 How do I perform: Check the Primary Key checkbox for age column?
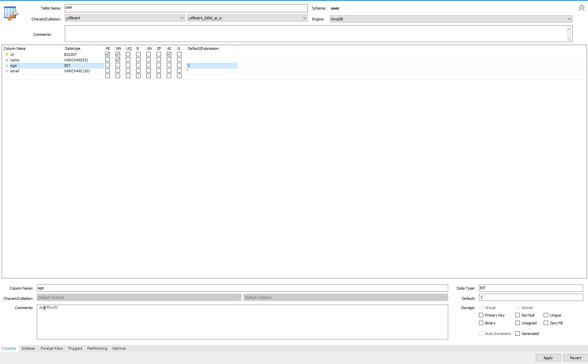pos(481,315)
